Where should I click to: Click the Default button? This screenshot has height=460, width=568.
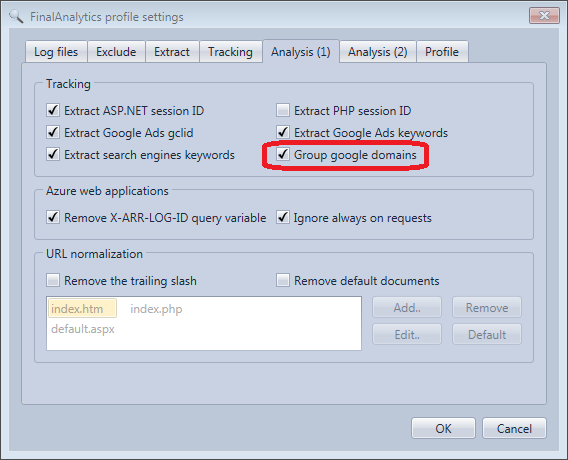[x=487, y=334]
